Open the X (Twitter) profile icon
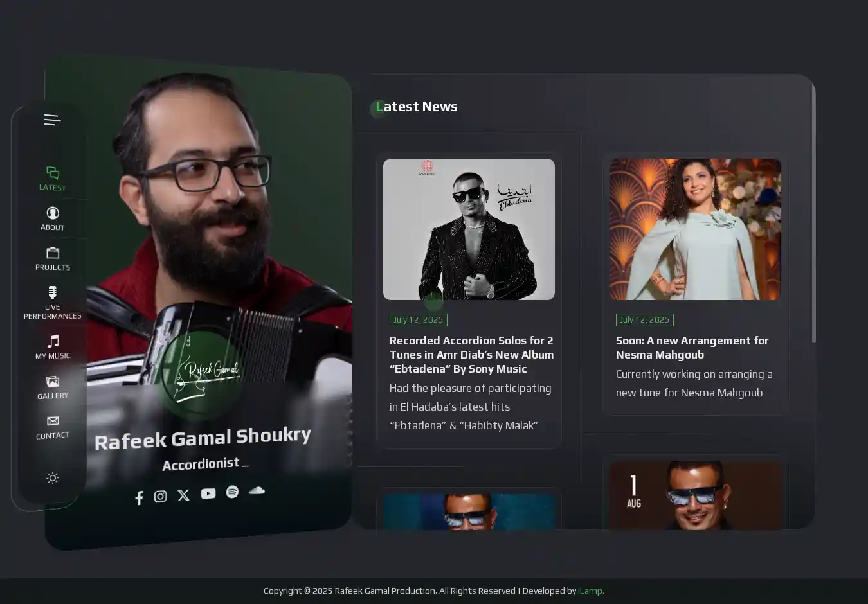The height and width of the screenshot is (604, 868). [184, 495]
